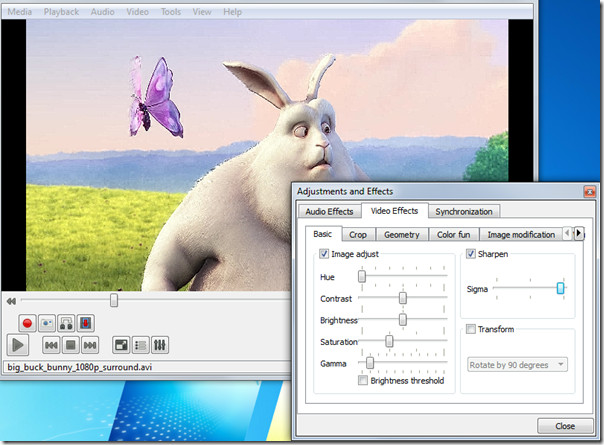Image resolution: width=604 pixels, height=445 pixels.
Task: Take a snapshot with the camera icon
Action: [x=47, y=323]
